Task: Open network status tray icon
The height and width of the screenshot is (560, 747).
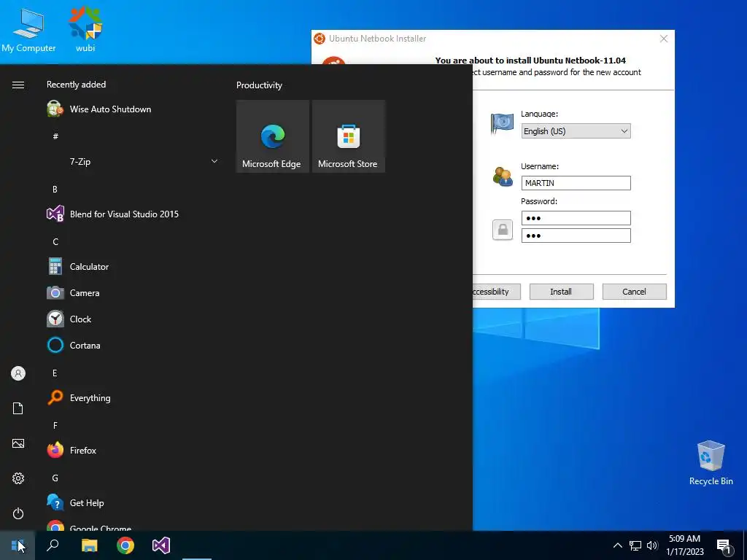Action: 635,545
